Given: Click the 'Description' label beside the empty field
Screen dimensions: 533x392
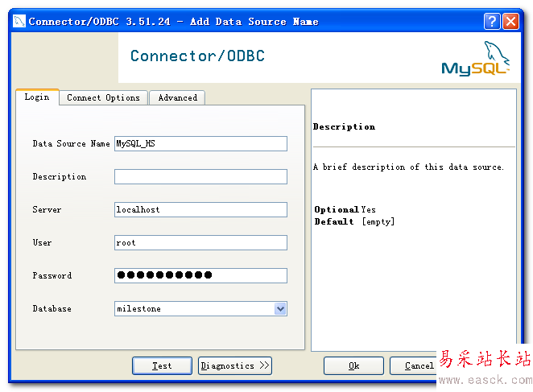Looking at the screenshot, I should (x=60, y=177).
